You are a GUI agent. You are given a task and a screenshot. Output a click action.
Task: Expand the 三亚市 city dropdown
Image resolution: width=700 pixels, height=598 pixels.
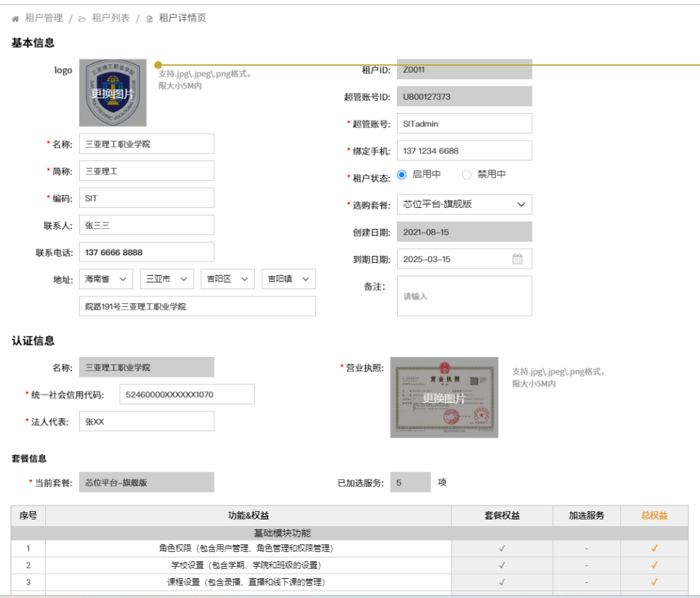[x=167, y=279]
